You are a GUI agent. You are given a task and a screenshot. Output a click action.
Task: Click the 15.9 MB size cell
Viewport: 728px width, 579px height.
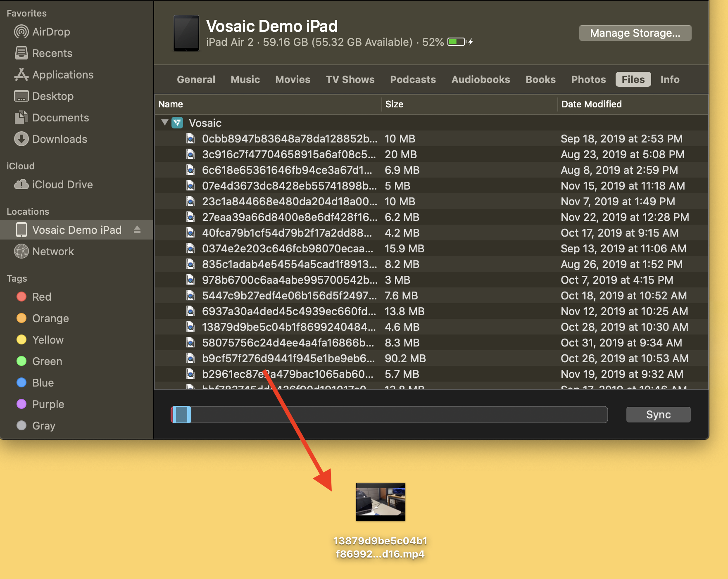click(404, 248)
